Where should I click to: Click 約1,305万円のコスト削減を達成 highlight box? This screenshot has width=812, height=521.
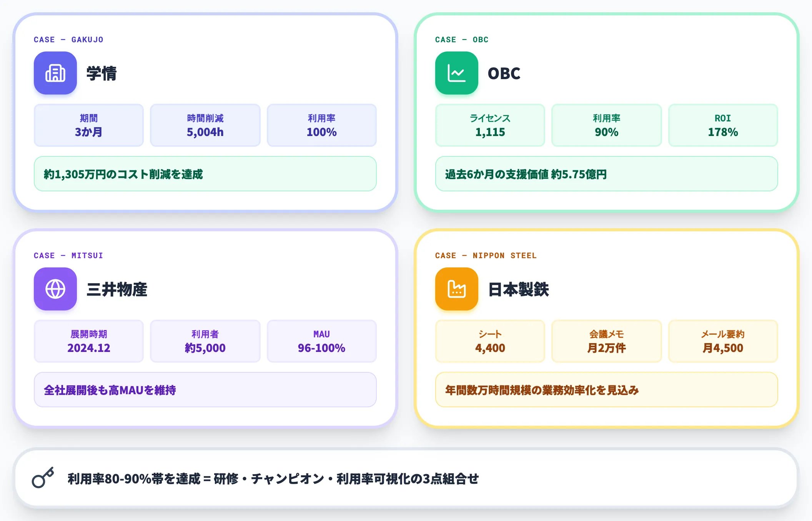(x=205, y=174)
